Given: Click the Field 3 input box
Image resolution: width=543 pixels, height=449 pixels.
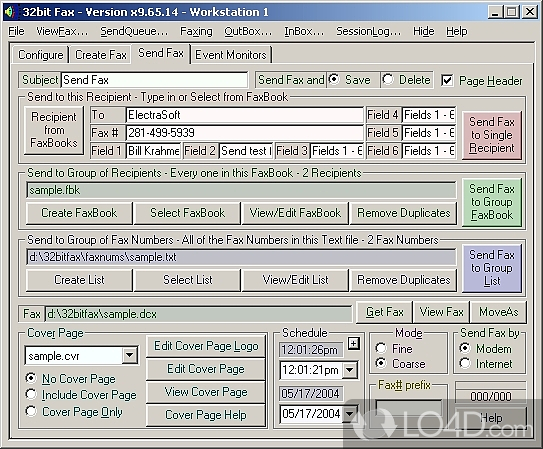Looking at the screenshot, I should tap(337, 151).
